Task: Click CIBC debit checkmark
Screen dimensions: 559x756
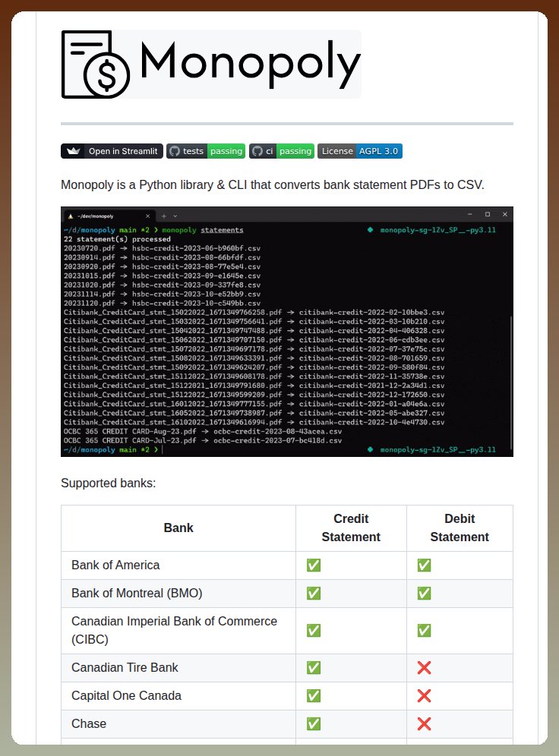Action: point(424,630)
